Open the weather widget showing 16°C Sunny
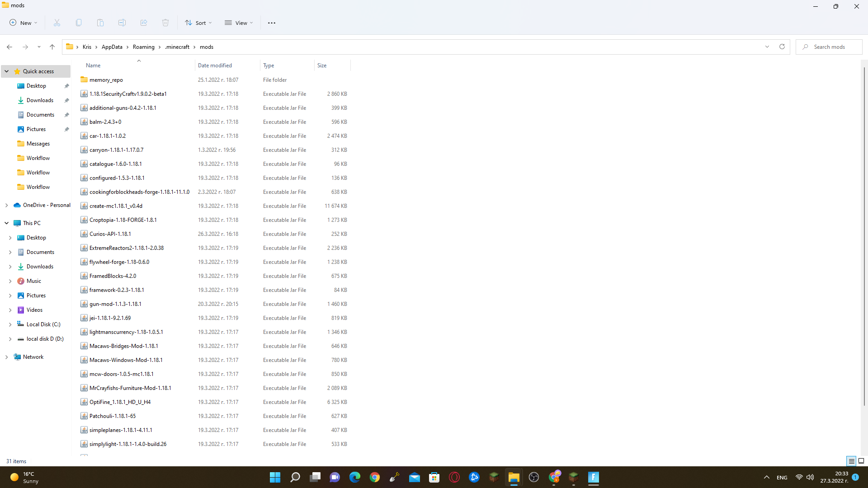Image resolution: width=868 pixels, height=488 pixels. 25,477
